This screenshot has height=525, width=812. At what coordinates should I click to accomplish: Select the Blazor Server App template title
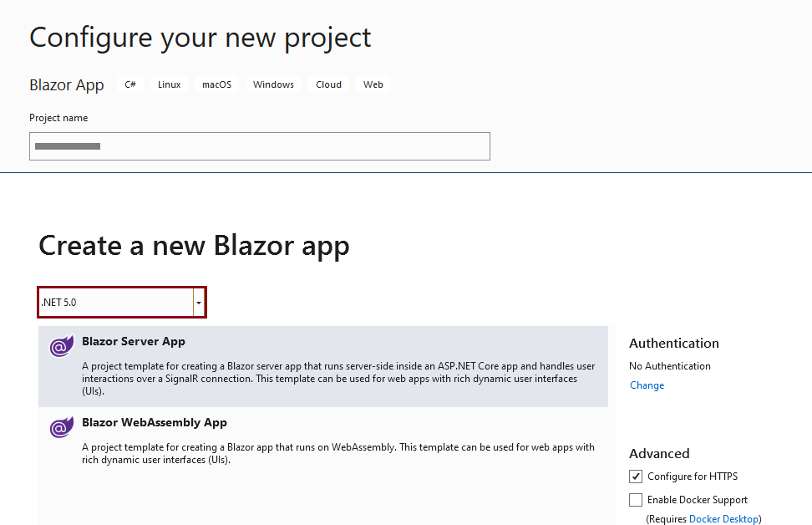[x=134, y=342]
